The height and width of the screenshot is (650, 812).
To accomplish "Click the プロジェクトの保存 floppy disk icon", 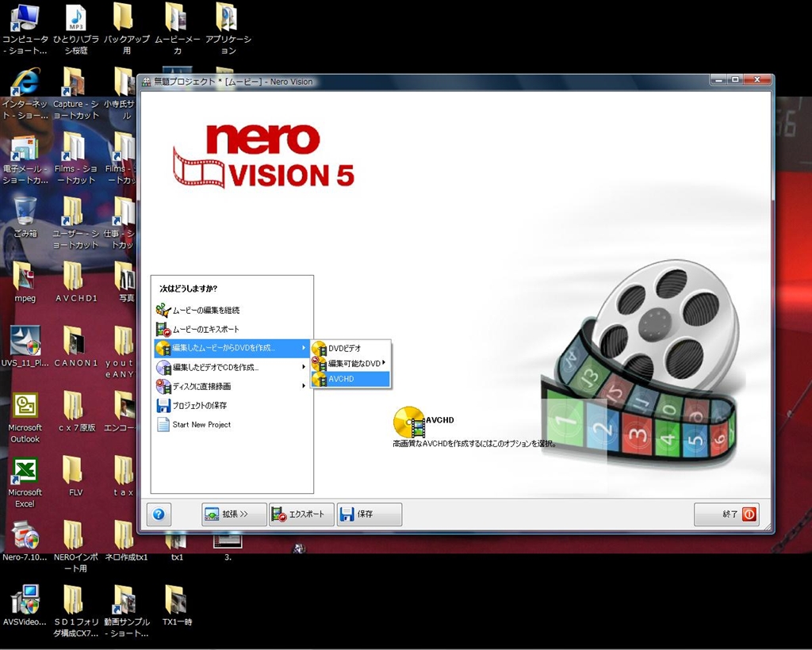I will [163, 405].
